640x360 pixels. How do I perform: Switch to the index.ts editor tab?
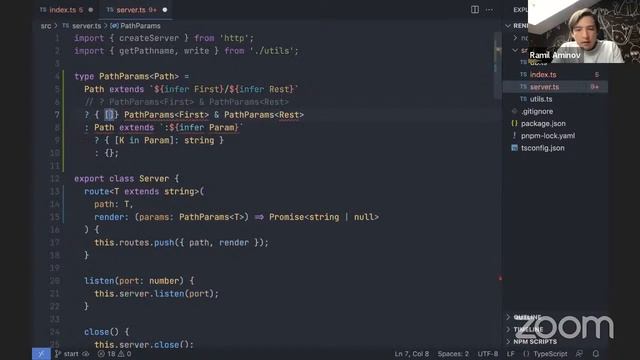tap(66, 10)
